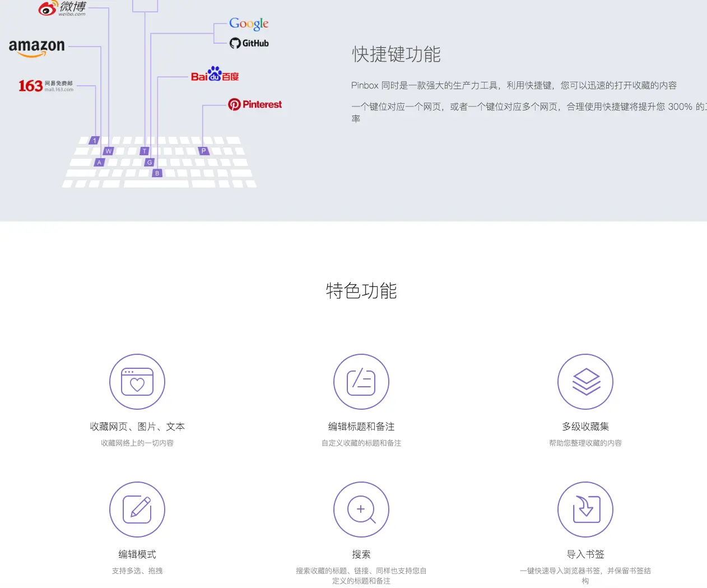Click the purple 'A' key on keyboard
Viewport: 707px width, 588px height.
click(x=99, y=162)
